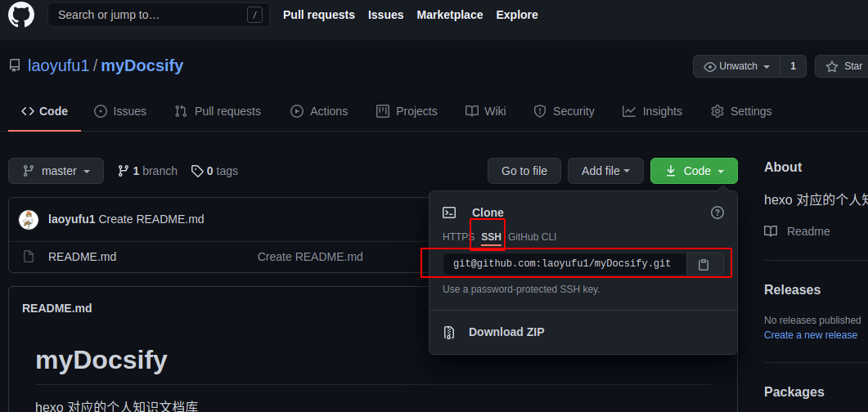Open the Actions tab
Screen dimensions: 868x412
(319, 111)
